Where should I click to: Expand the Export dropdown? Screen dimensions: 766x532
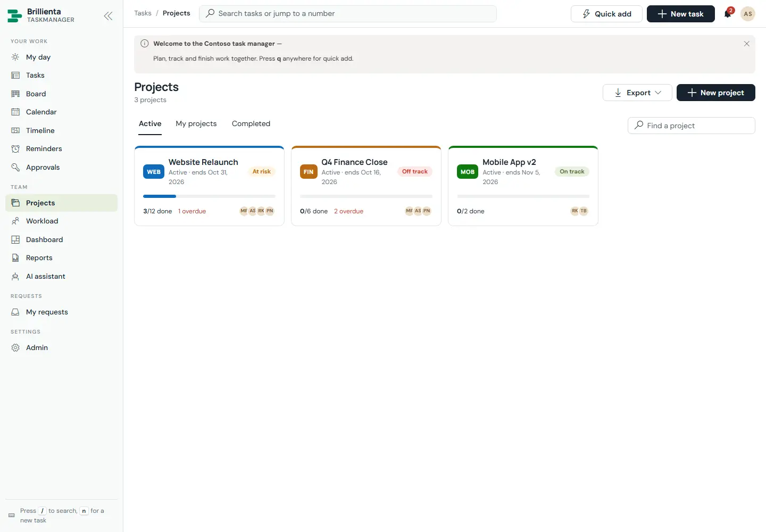637,93
